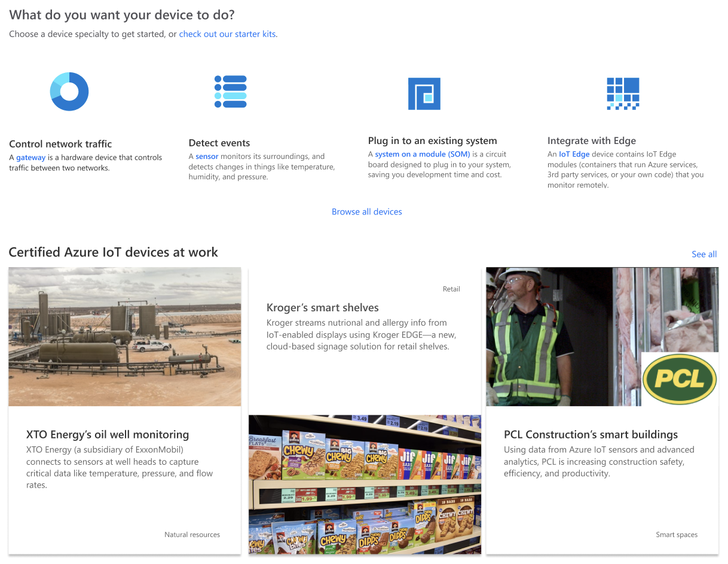
Task: Select the 'Detect events' heading
Action: point(219,143)
